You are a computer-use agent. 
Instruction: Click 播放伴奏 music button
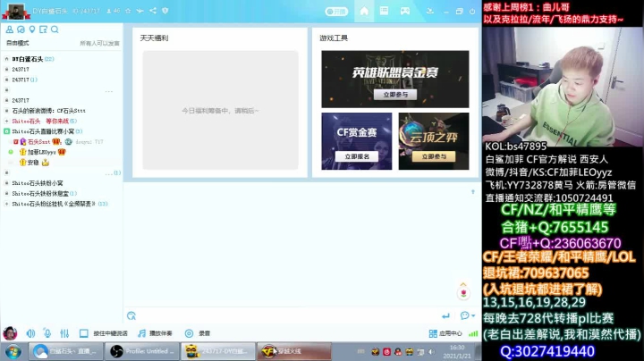(155, 333)
